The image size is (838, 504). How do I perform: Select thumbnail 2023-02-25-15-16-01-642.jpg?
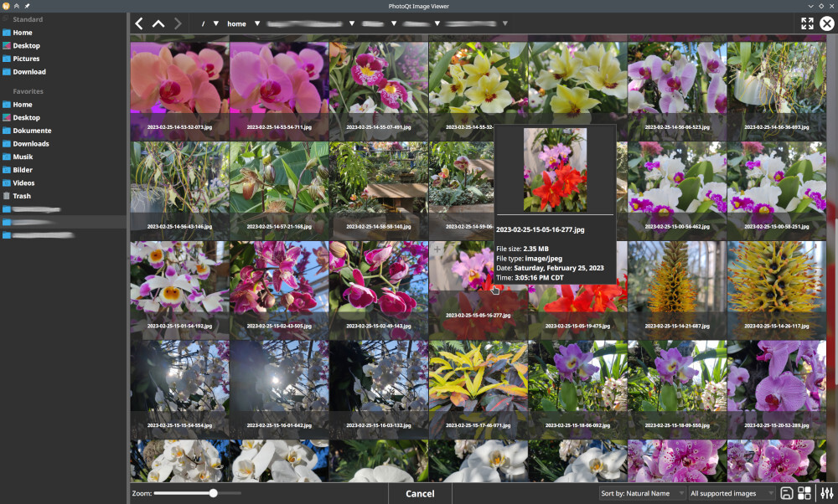[279, 389]
